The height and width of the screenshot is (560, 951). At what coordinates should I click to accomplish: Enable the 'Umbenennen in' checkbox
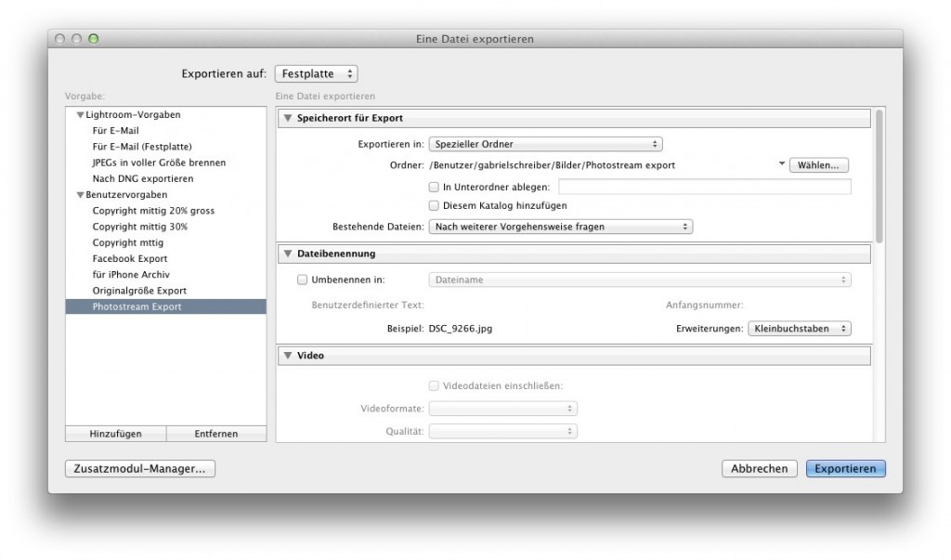pos(302,280)
